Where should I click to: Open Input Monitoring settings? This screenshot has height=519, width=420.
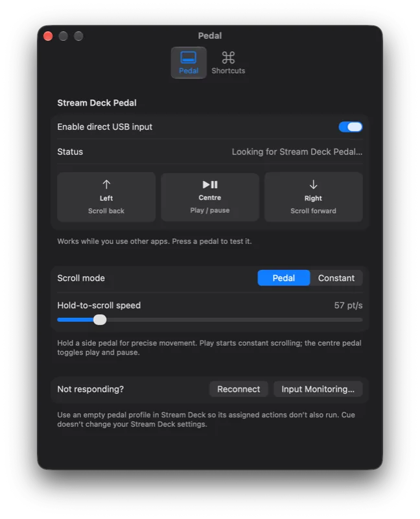click(x=318, y=389)
